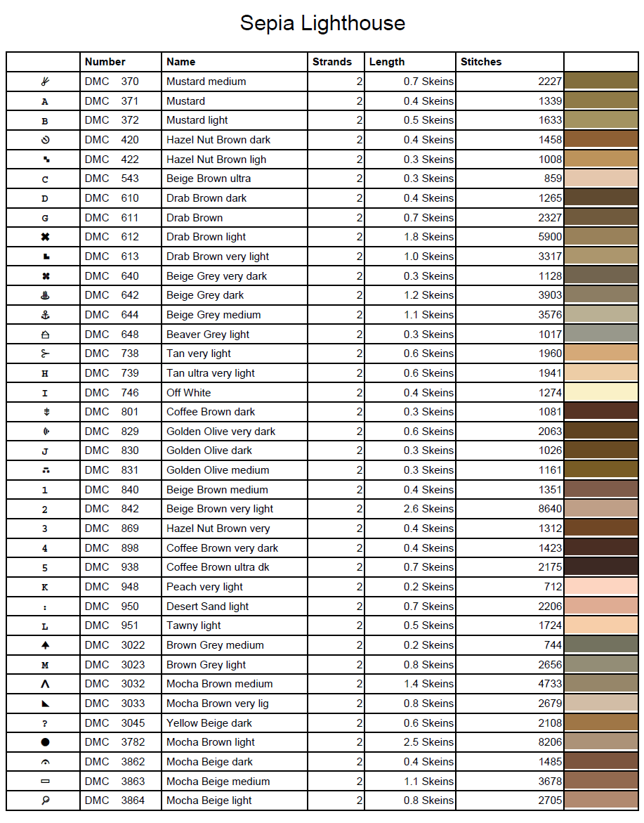Select the solid circle symbol for DMC 3782
The width and height of the screenshot is (644, 823).
coord(46,742)
